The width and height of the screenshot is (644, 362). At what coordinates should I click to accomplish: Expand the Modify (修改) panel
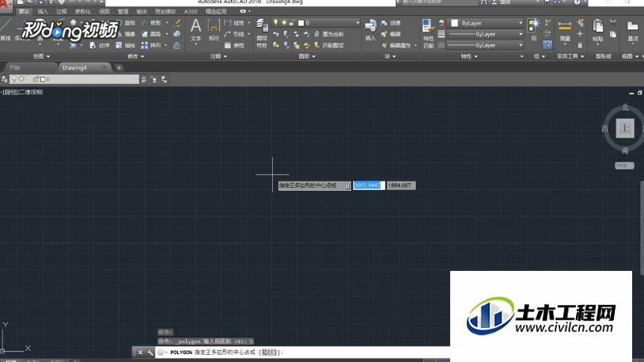point(136,56)
